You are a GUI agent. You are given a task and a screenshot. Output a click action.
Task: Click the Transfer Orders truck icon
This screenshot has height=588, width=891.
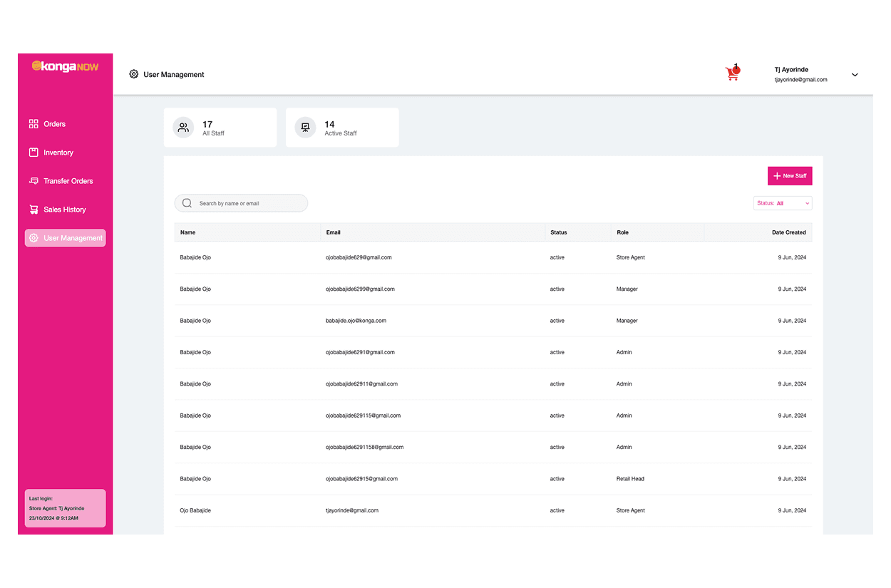coord(34,181)
